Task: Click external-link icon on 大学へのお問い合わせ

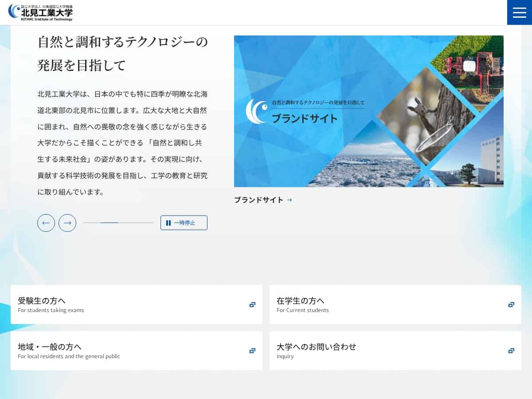Action: pyautogui.click(x=511, y=351)
